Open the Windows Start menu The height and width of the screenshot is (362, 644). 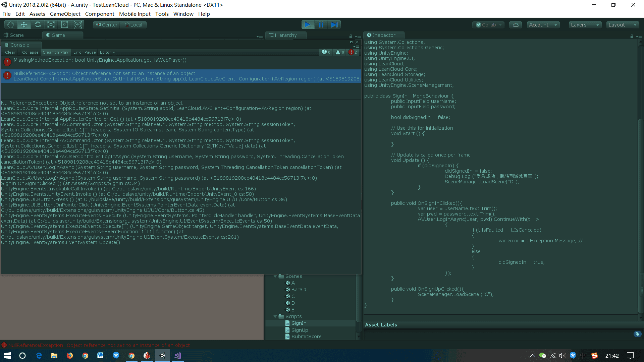7,356
